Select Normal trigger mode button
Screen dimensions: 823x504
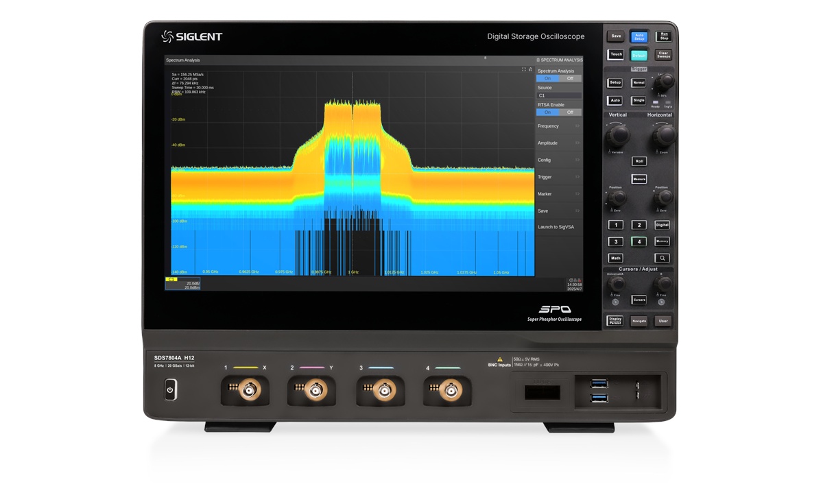click(639, 82)
